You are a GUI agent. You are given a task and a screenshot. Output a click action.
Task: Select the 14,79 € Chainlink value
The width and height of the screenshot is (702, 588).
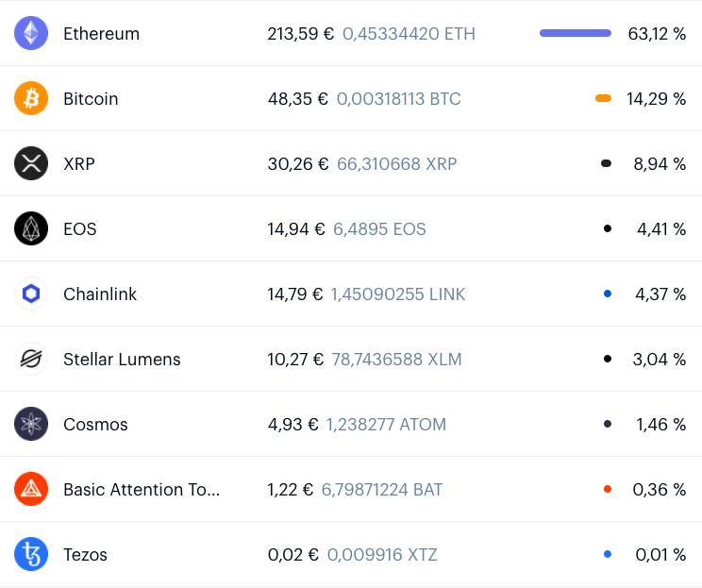click(x=295, y=294)
